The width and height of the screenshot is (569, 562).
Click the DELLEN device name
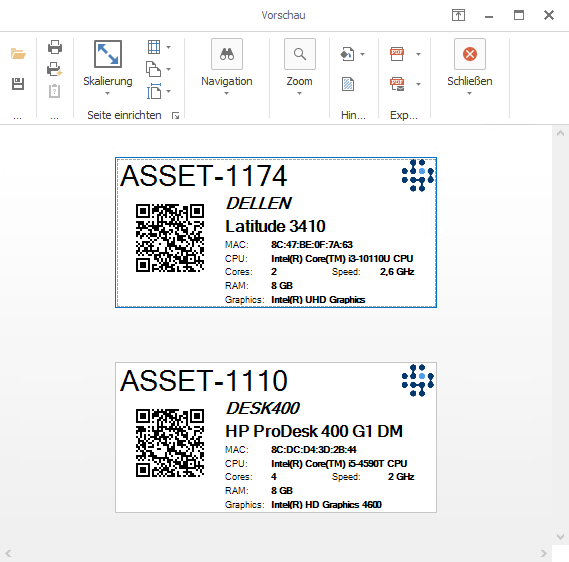point(258,203)
